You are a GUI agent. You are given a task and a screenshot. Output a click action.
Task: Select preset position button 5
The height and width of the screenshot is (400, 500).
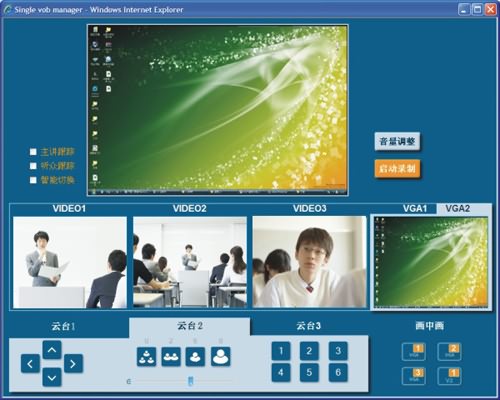click(x=309, y=372)
